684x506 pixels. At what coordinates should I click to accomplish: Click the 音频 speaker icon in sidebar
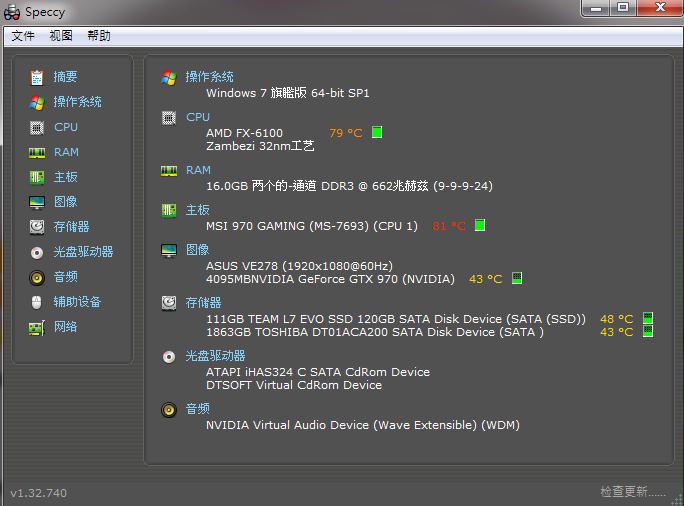(37, 277)
